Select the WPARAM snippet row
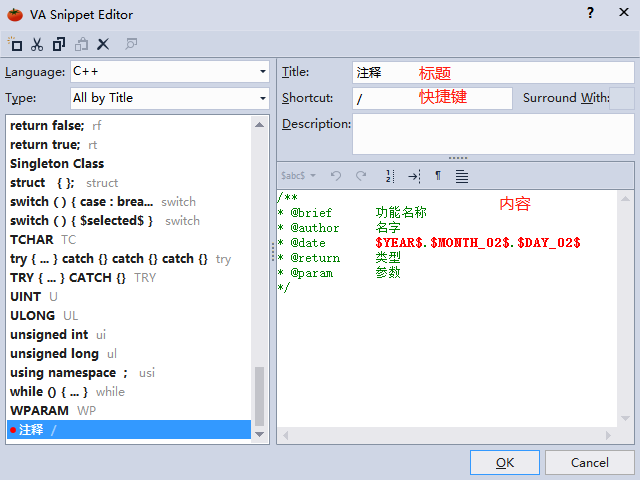The height and width of the screenshot is (480, 640). (x=129, y=411)
